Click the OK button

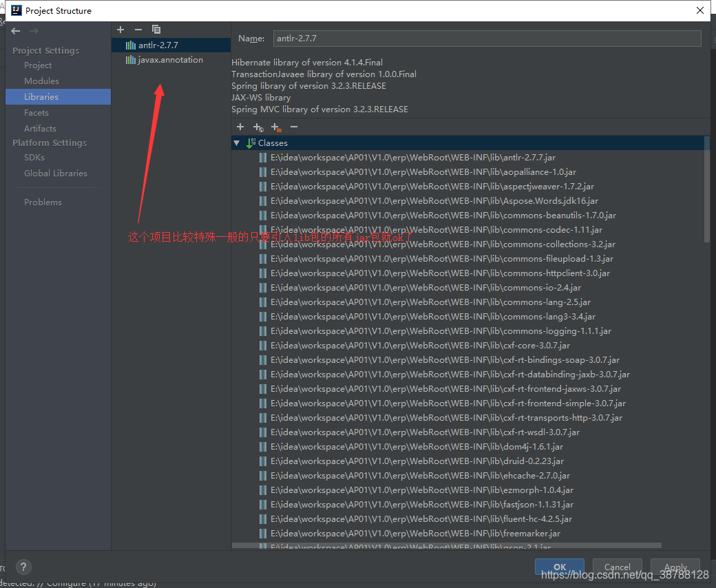coord(559,567)
